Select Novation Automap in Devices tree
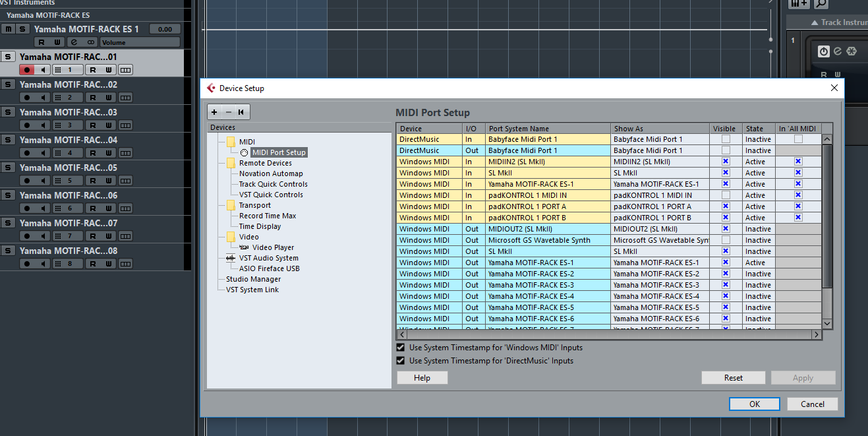Screen dimensions: 868x436 (x=271, y=173)
